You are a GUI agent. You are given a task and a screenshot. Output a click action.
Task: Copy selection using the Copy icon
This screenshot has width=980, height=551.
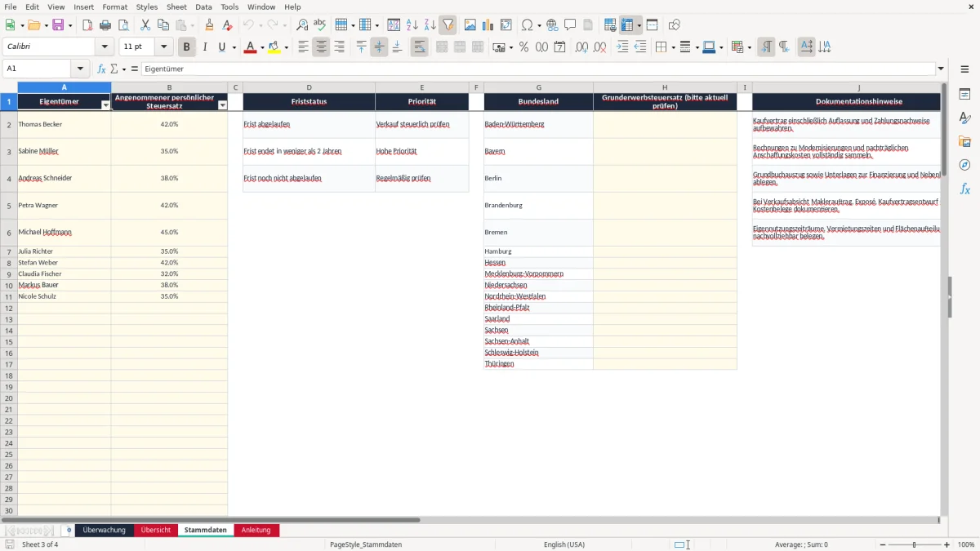(163, 25)
